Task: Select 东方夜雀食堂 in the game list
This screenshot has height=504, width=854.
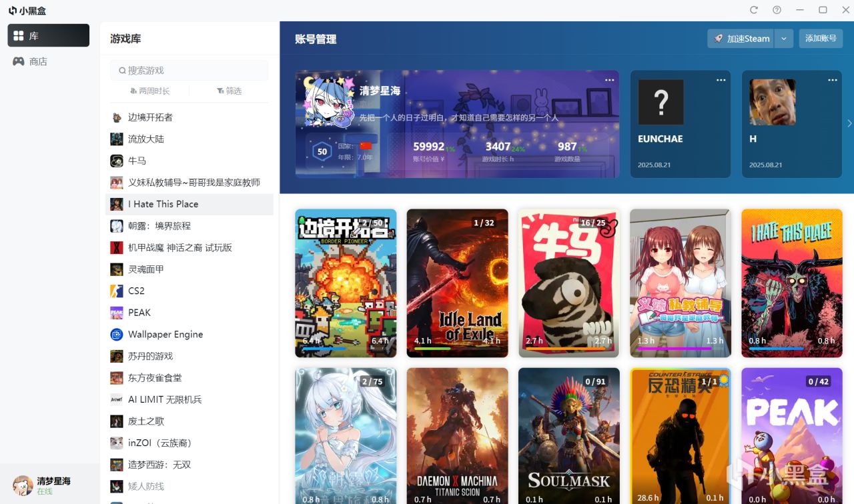Action: tap(189, 378)
